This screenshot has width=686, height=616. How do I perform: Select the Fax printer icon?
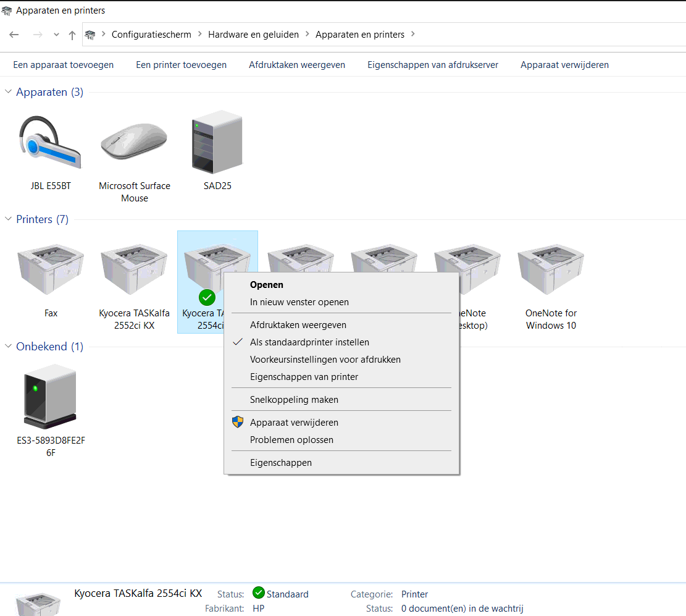click(x=51, y=269)
